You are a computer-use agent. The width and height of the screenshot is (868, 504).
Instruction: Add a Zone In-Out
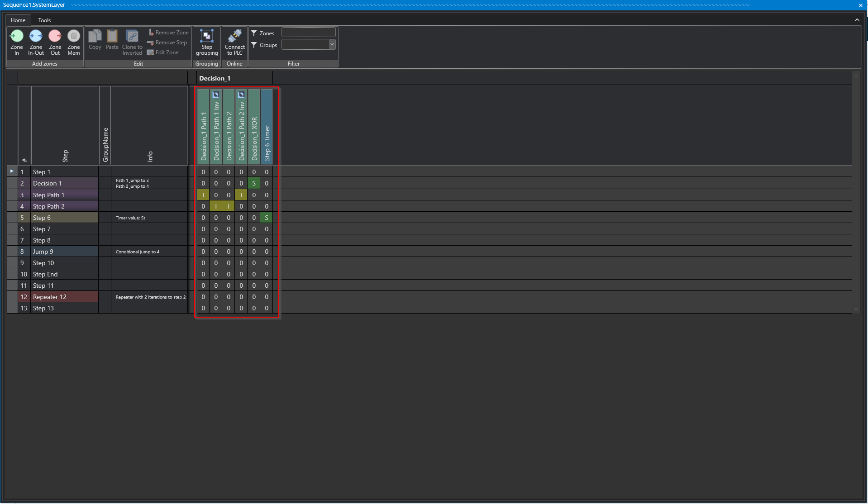click(36, 43)
